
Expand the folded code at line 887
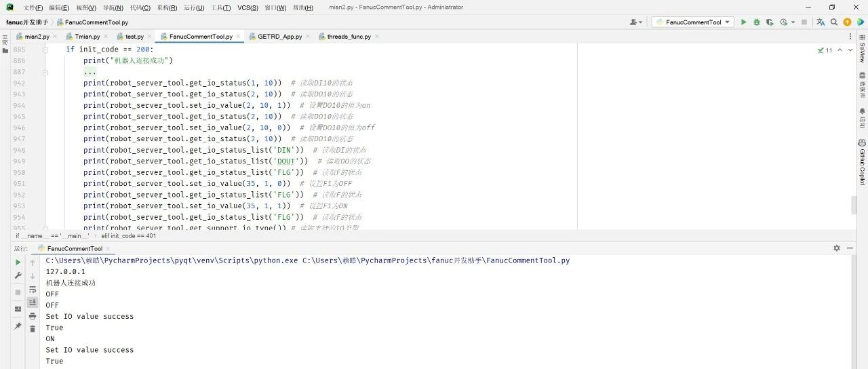pos(45,72)
